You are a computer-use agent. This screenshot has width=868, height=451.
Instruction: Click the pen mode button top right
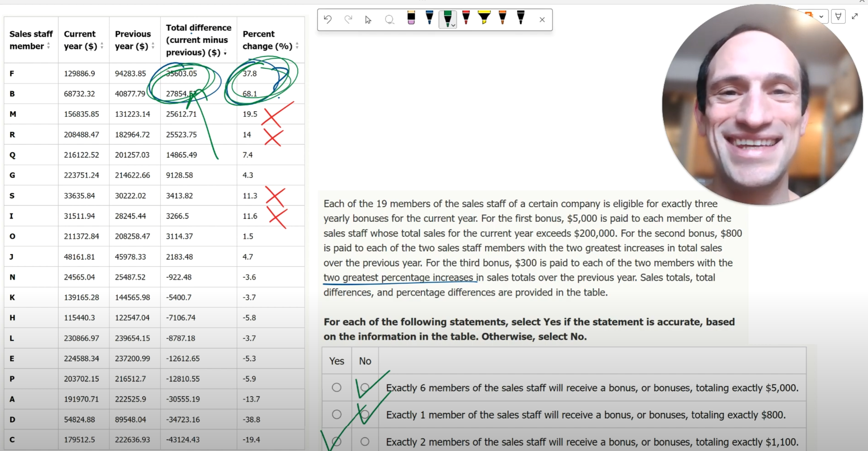pos(839,16)
